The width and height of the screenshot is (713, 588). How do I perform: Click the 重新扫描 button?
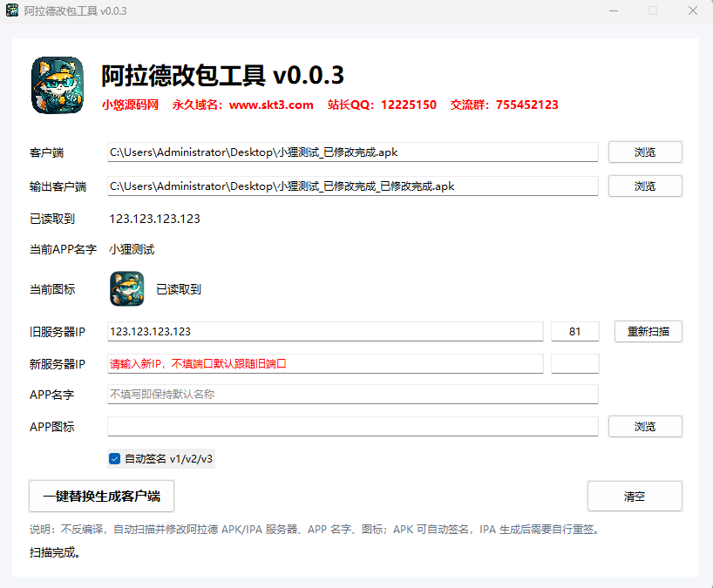coord(648,331)
